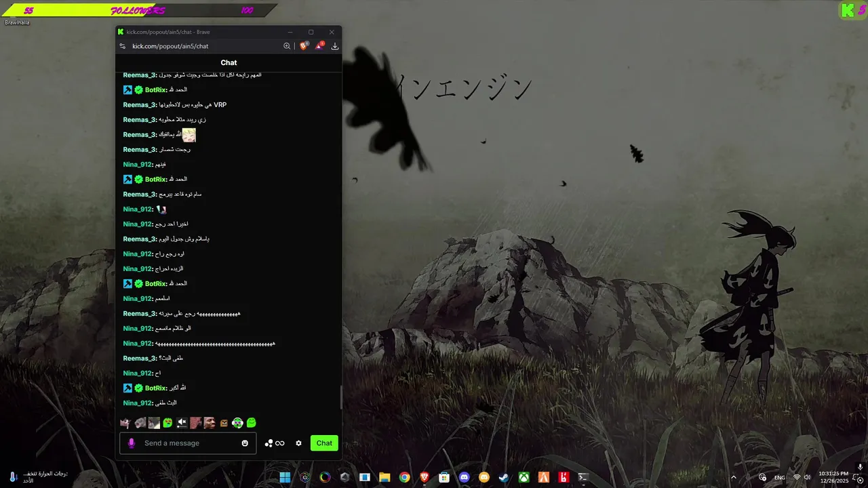Open the yellow Discord taskbar icon
The image size is (868, 488).
484,477
